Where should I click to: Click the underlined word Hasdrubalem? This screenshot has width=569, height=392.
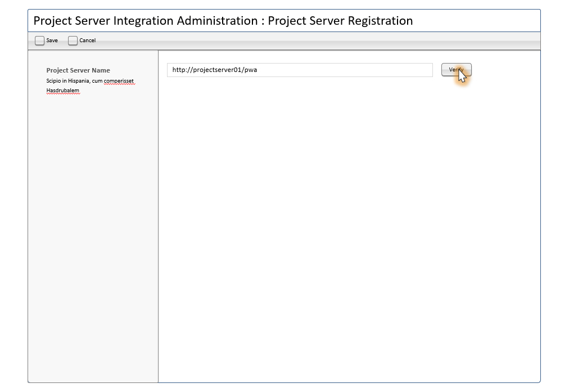[x=63, y=91]
